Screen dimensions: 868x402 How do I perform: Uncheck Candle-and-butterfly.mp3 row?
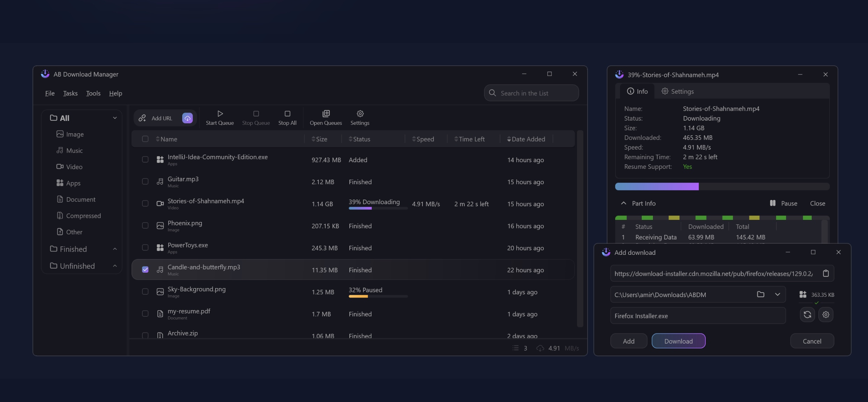145,270
